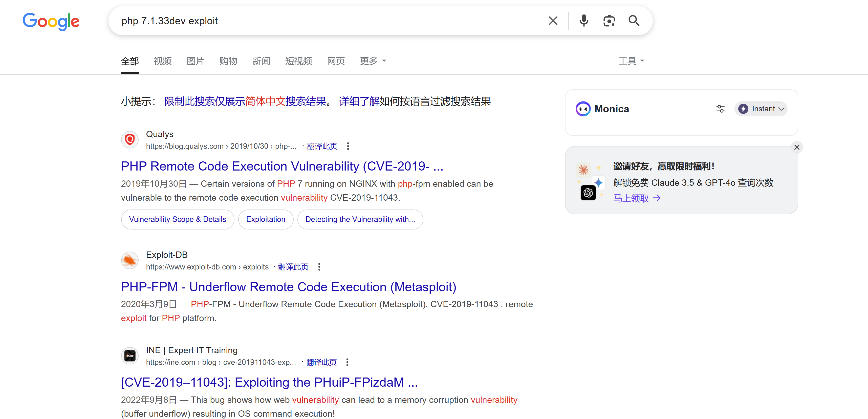Open Monica settings sliders icon
The width and height of the screenshot is (868, 419).
(720, 109)
